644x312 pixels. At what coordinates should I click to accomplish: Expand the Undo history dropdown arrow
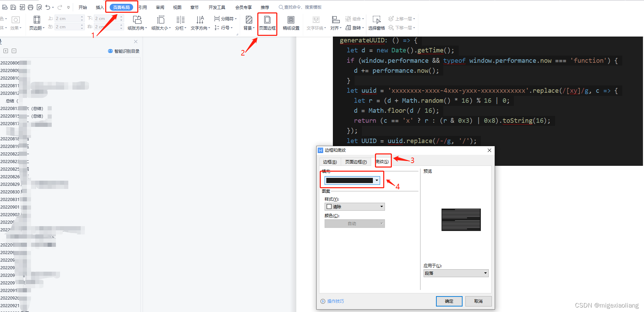(x=53, y=7)
